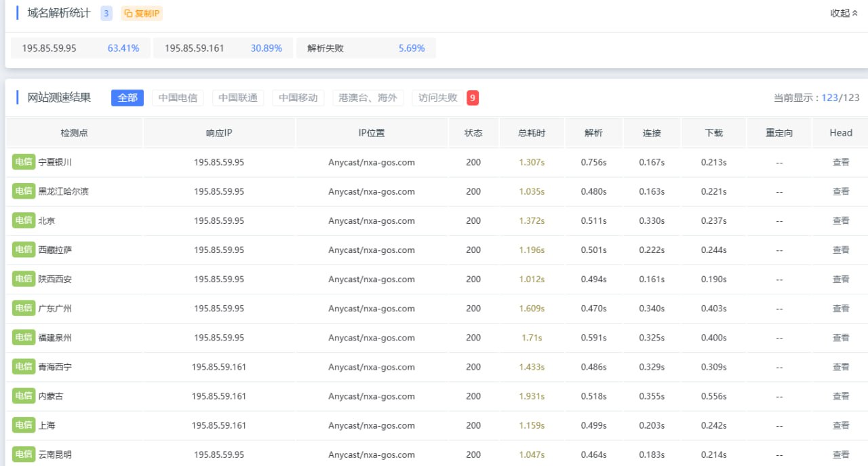Click the green 电信 badge beside 云南昆明

point(23,454)
